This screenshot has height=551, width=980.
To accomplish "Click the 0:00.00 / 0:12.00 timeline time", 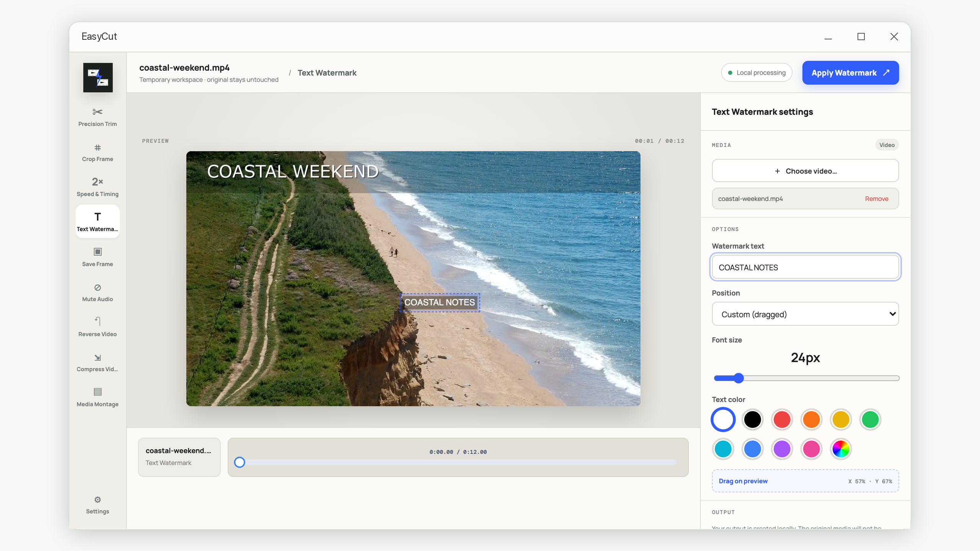I will [x=458, y=452].
